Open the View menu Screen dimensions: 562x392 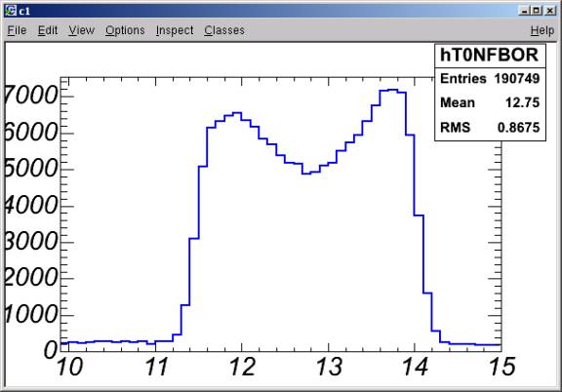[81, 30]
